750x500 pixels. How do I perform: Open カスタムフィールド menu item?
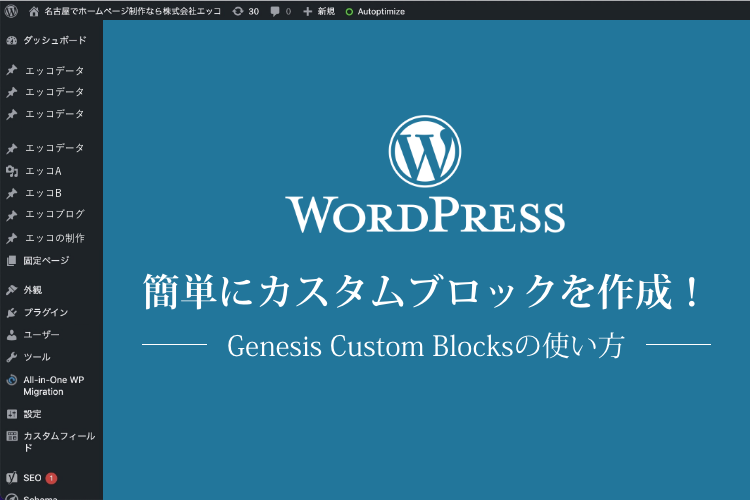click(x=51, y=442)
